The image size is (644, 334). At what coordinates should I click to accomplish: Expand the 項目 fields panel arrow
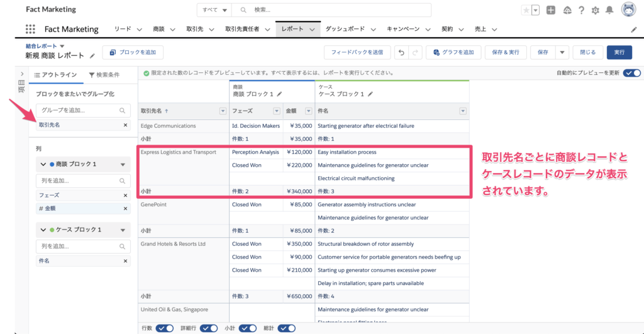tap(22, 74)
